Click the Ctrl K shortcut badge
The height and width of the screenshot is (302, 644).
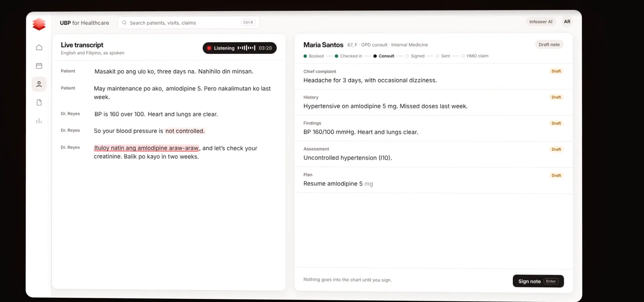[x=248, y=23]
